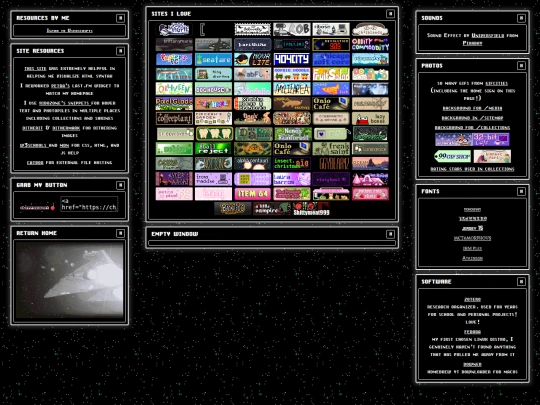Open the Atkinson font link
Screen dimensions: 540x405
coord(472,258)
